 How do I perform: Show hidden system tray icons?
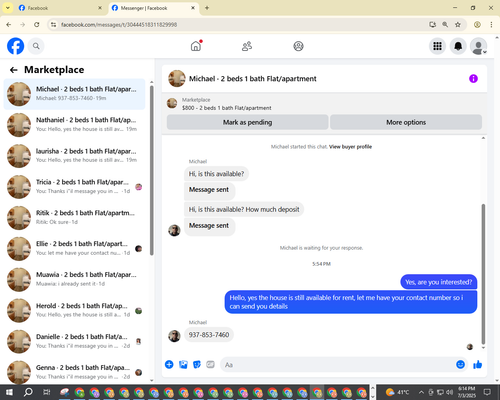[x=421, y=392]
